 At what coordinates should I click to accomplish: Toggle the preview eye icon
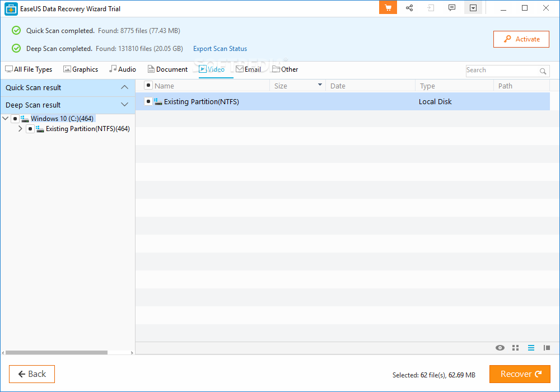tap(500, 348)
